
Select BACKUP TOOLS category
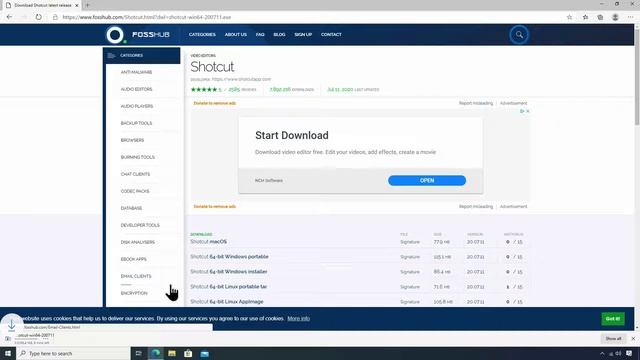[136, 123]
